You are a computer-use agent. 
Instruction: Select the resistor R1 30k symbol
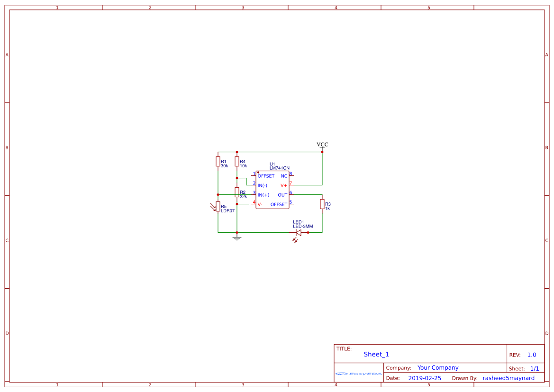(x=218, y=161)
